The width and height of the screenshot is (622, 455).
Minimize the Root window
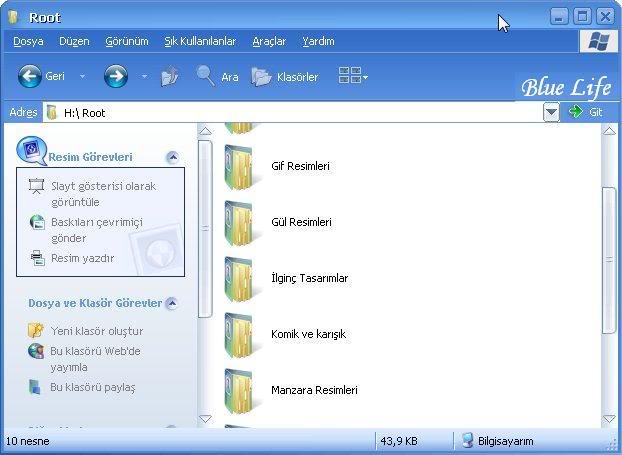point(559,17)
